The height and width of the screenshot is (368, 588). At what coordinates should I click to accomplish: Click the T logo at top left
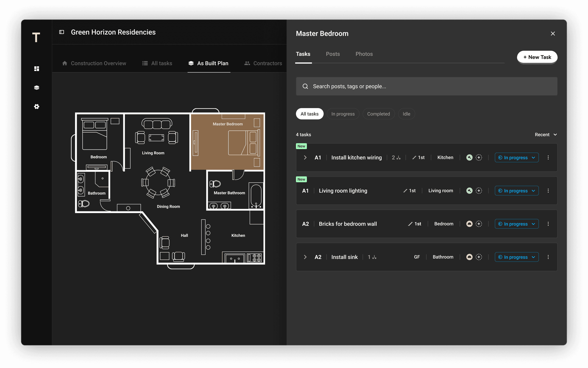point(36,37)
